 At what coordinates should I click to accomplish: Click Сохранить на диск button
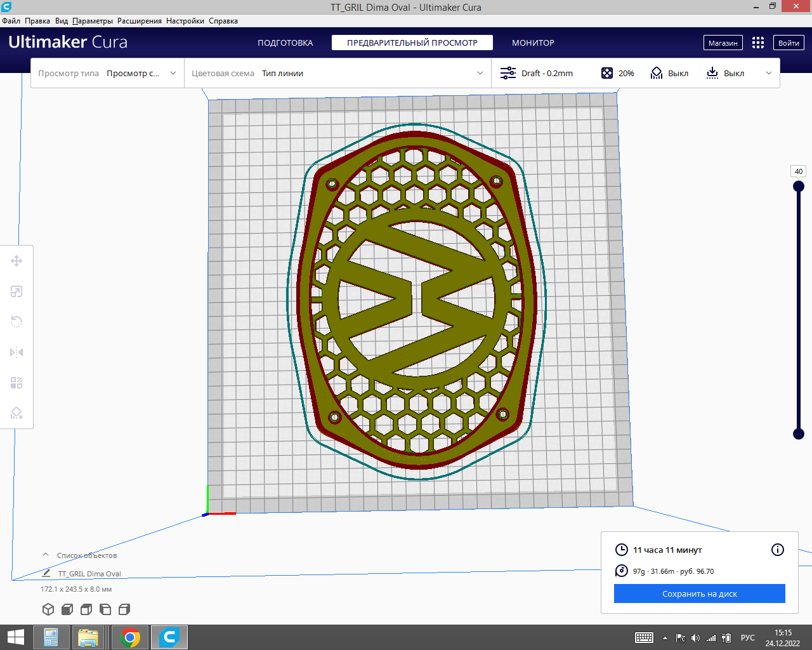[x=700, y=594]
